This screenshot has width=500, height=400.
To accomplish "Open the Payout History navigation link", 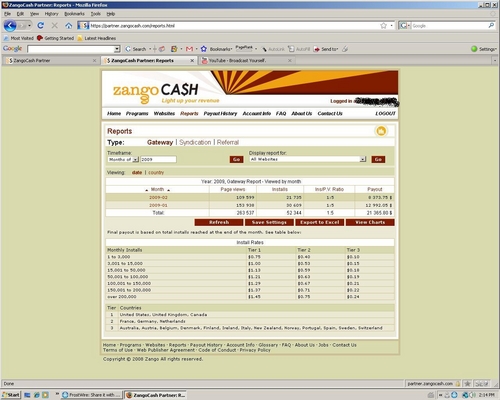I will [220, 114].
